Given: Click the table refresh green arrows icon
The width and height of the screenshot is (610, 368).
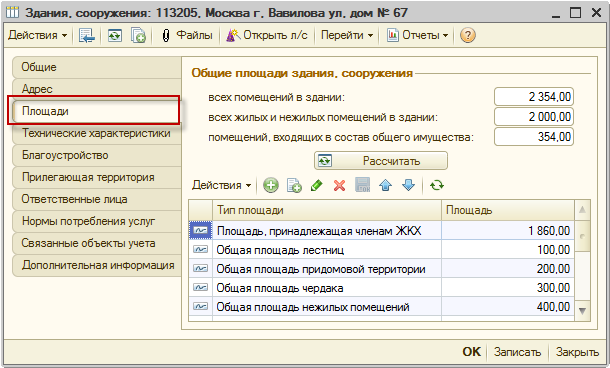Looking at the screenshot, I should tap(437, 185).
